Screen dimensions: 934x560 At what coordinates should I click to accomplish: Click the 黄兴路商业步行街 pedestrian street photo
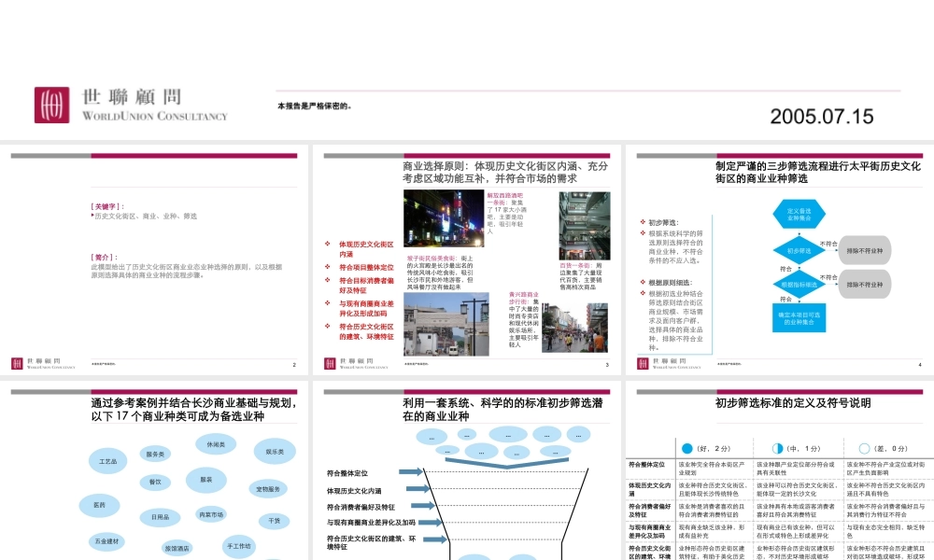click(x=574, y=328)
